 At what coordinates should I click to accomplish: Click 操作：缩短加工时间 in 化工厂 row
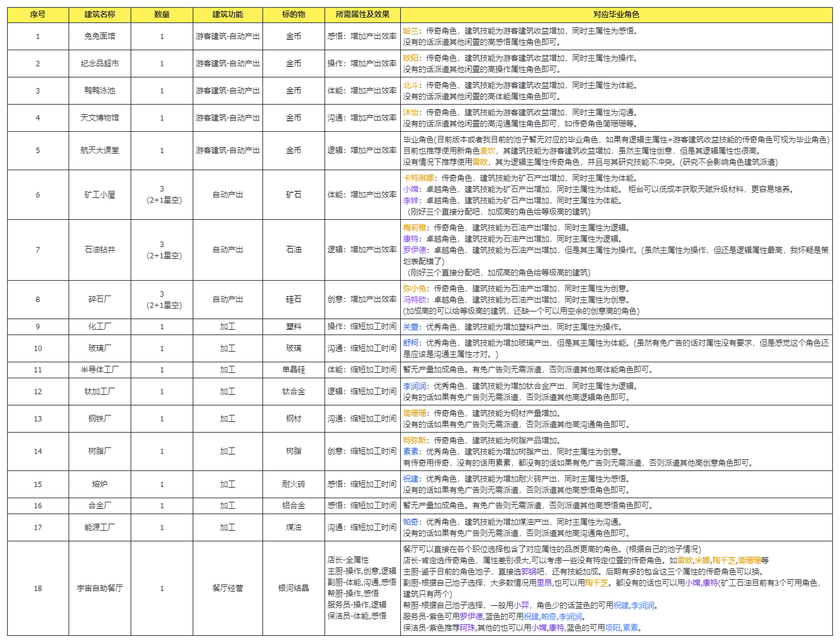coord(362,327)
